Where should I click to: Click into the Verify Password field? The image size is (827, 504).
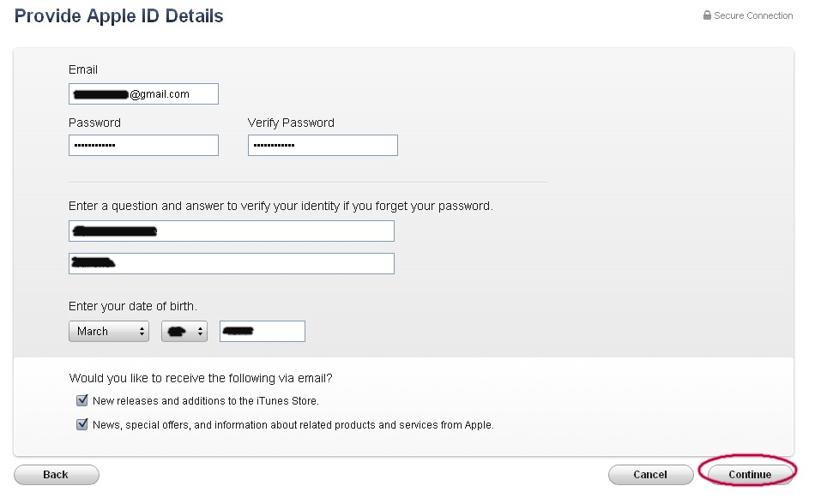click(x=323, y=145)
